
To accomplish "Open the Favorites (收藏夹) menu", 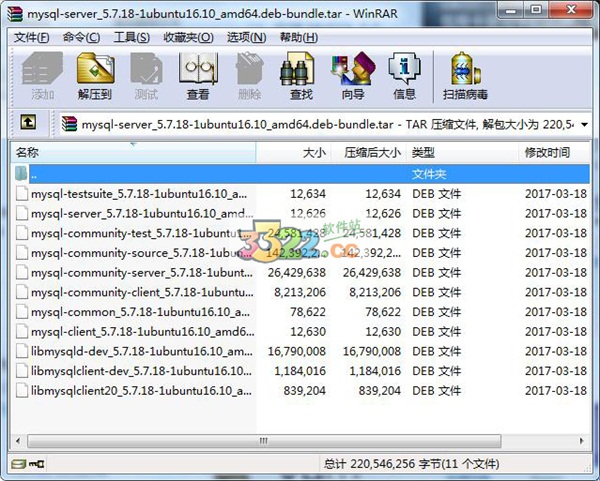I will coord(188,38).
